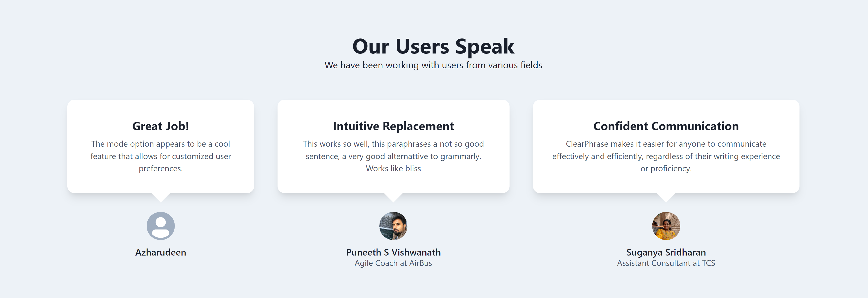This screenshot has height=298, width=868.
Task: Click the mode option testimonial text
Action: (x=161, y=156)
